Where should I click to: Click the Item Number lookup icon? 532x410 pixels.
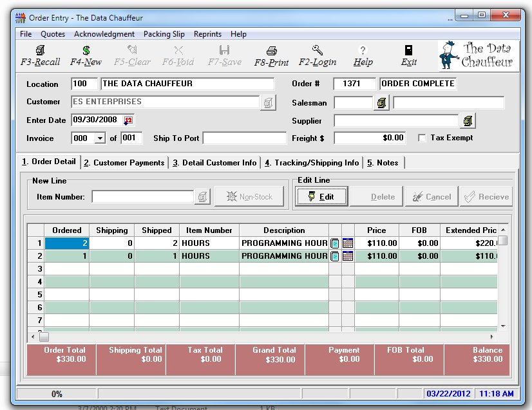202,197
